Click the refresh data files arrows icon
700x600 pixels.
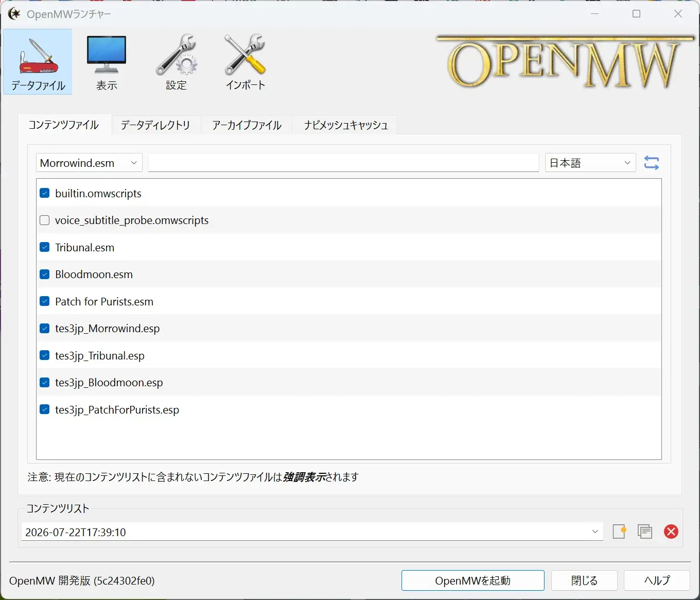click(652, 163)
